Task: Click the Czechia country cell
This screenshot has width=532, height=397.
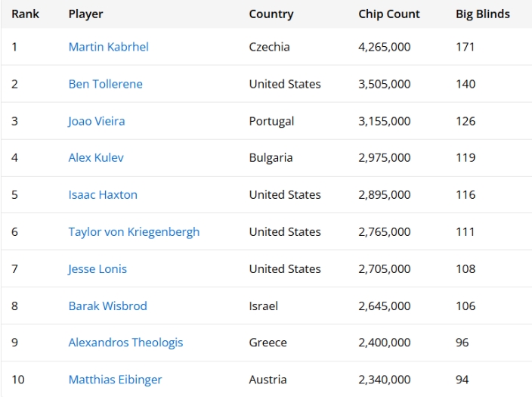Action: (x=269, y=47)
